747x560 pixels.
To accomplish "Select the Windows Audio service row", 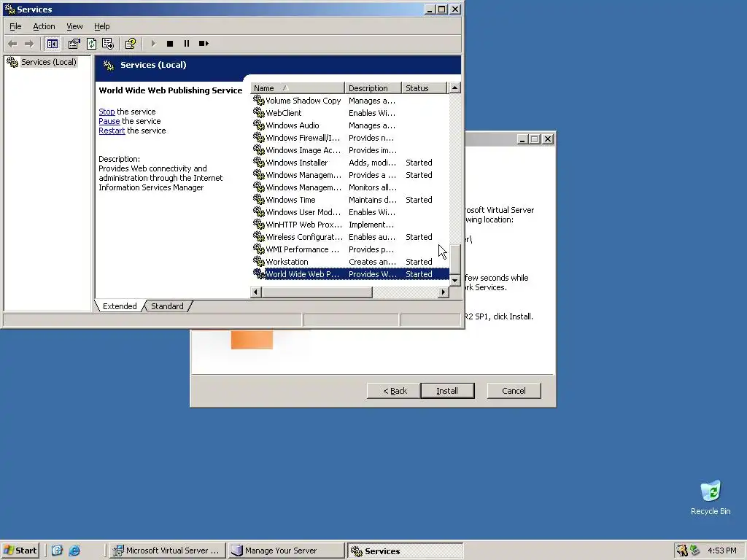I will 350,125.
